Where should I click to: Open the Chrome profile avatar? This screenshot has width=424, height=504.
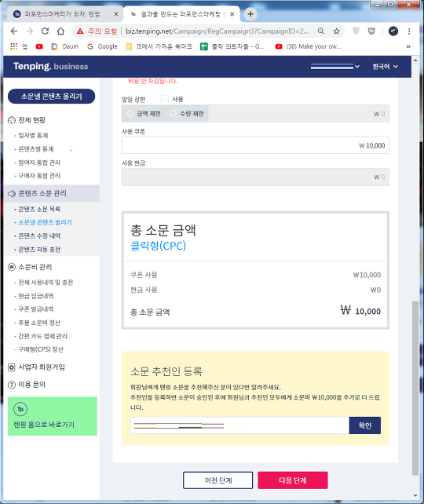(x=393, y=31)
